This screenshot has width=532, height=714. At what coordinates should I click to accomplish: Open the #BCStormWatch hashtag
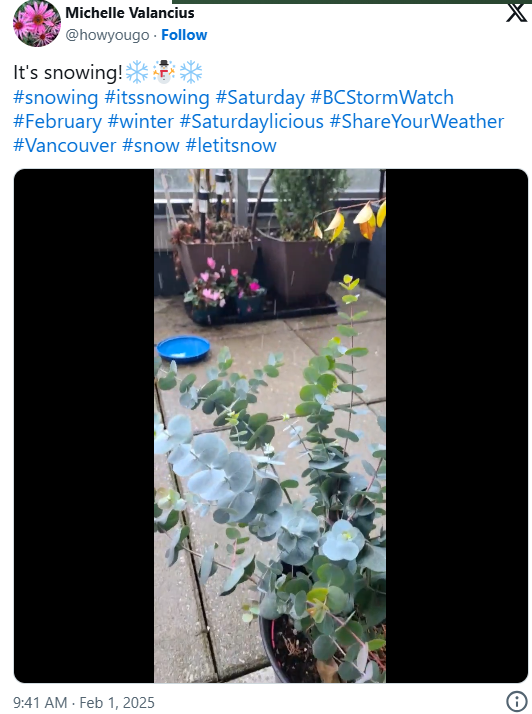tap(382, 97)
